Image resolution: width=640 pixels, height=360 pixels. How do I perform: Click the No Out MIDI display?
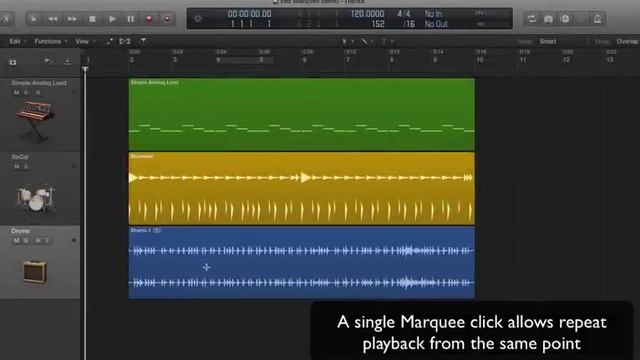point(436,24)
